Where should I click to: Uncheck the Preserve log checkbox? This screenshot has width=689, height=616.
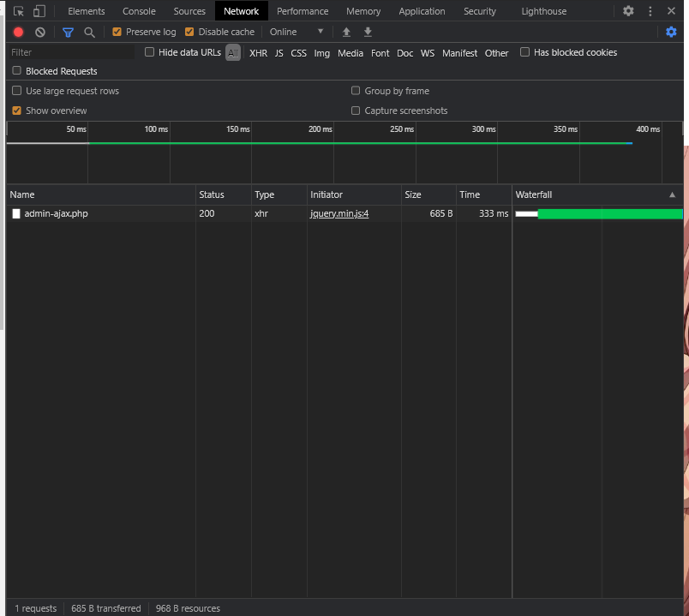pyautogui.click(x=117, y=32)
